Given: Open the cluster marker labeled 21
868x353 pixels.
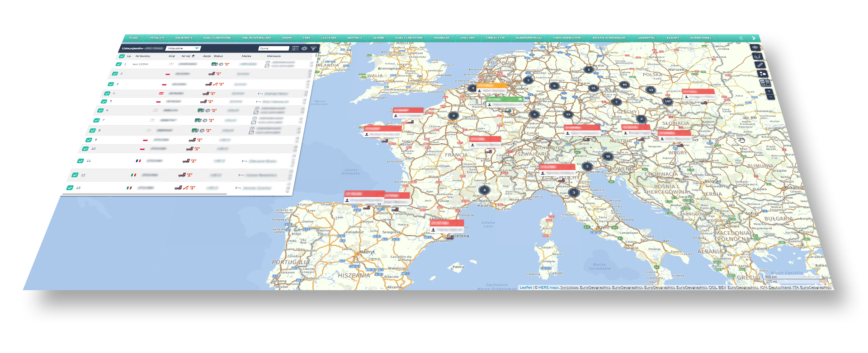Looking at the screenshot, I should [593, 88].
